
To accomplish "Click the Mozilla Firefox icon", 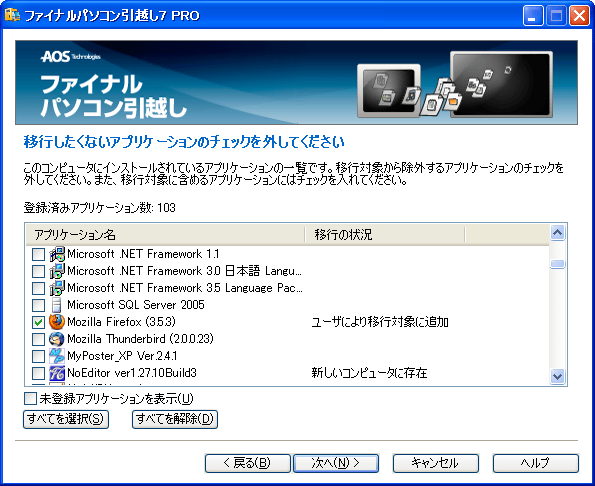I will [x=57, y=322].
